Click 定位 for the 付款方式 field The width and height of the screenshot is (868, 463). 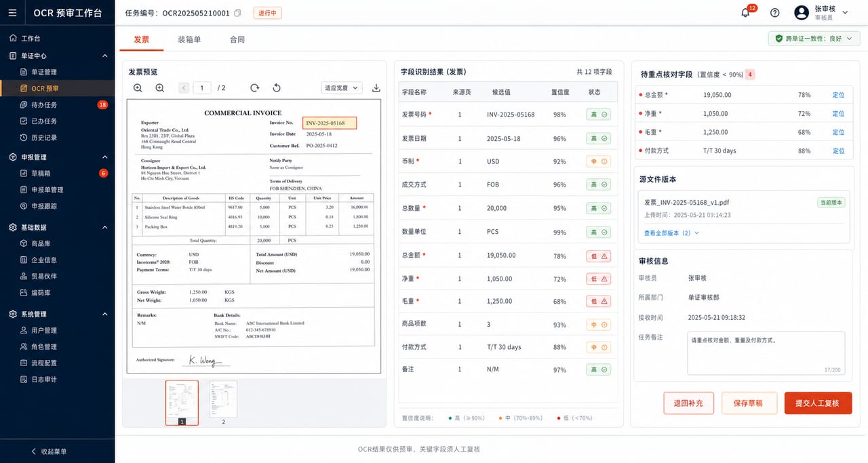838,150
